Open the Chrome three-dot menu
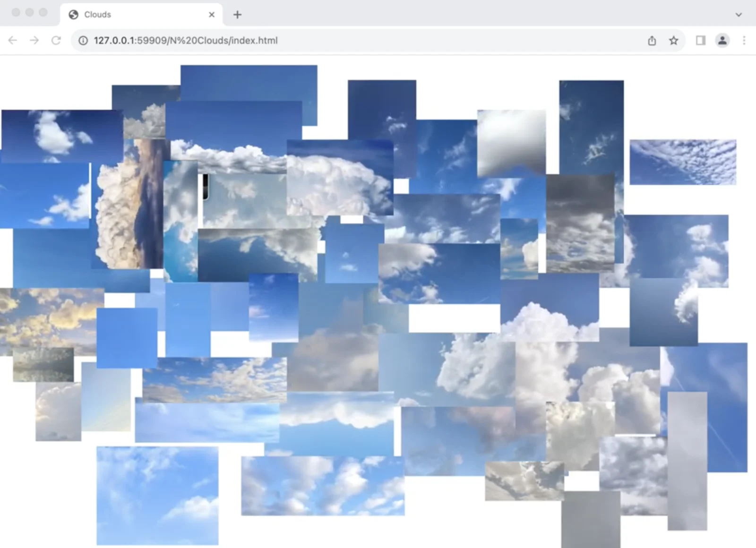 point(744,41)
